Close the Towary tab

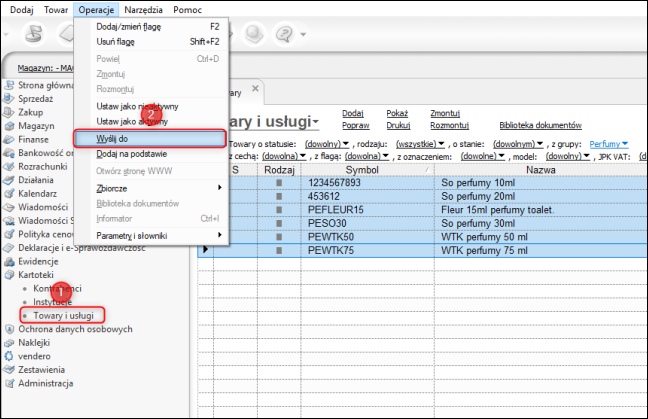[255, 88]
